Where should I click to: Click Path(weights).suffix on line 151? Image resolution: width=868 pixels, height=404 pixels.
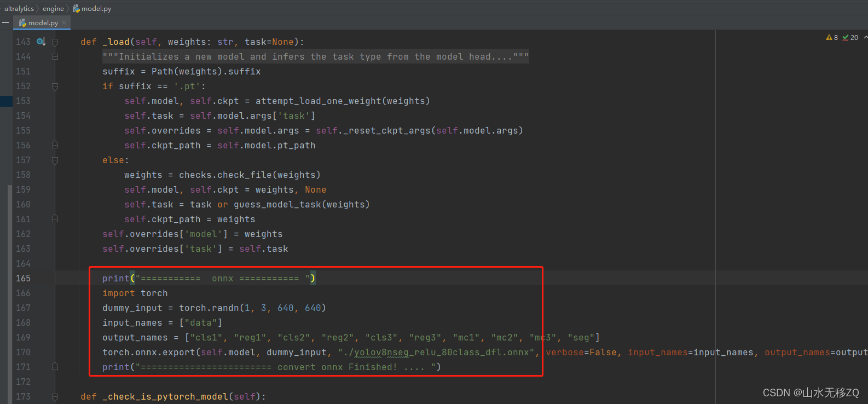click(x=206, y=72)
